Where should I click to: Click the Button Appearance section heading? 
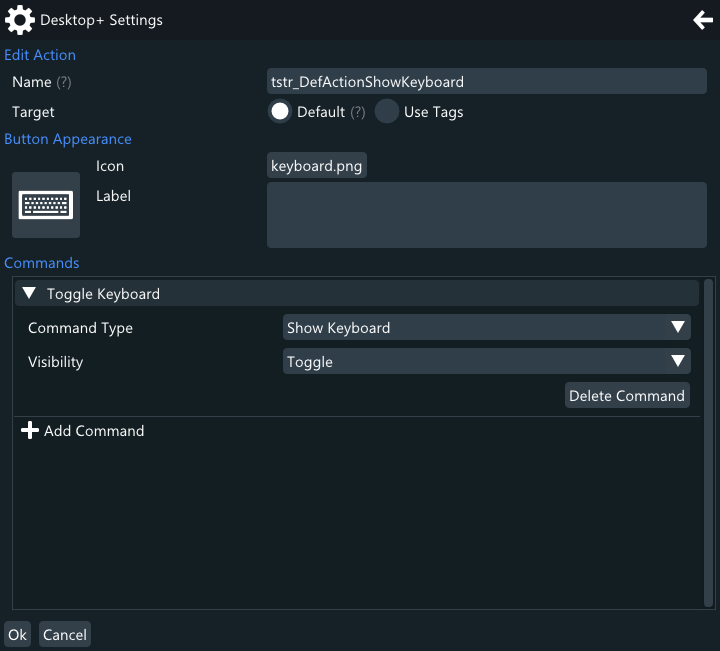pyautogui.click(x=68, y=139)
